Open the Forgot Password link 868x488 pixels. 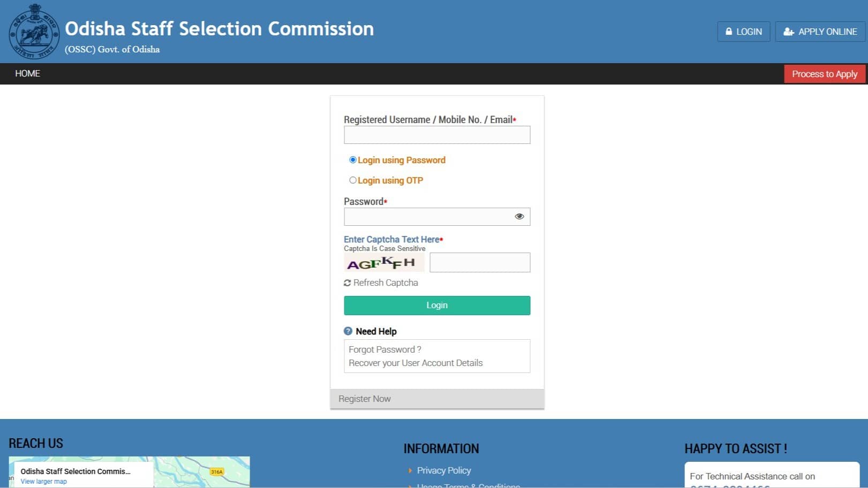[x=383, y=349]
